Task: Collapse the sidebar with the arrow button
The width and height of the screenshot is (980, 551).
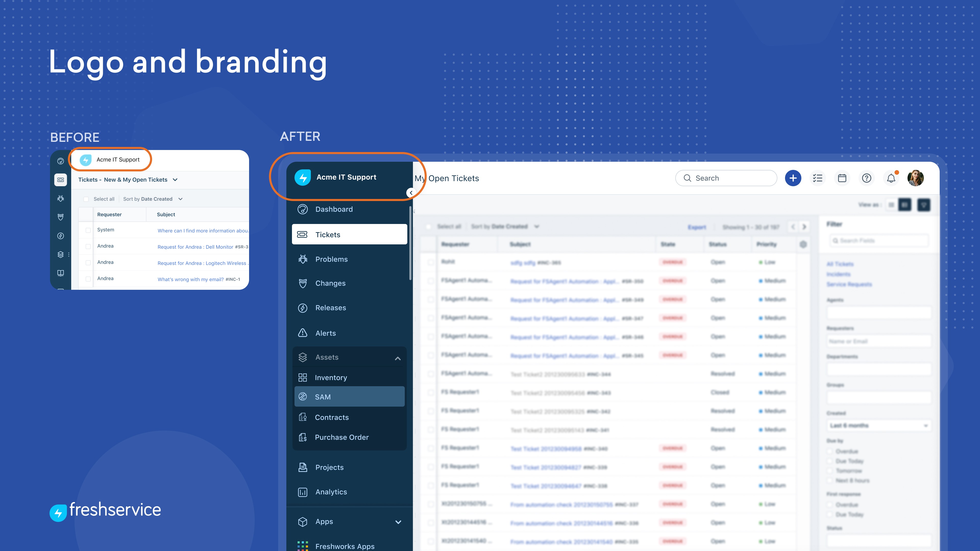Action: pyautogui.click(x=411, y=193)
